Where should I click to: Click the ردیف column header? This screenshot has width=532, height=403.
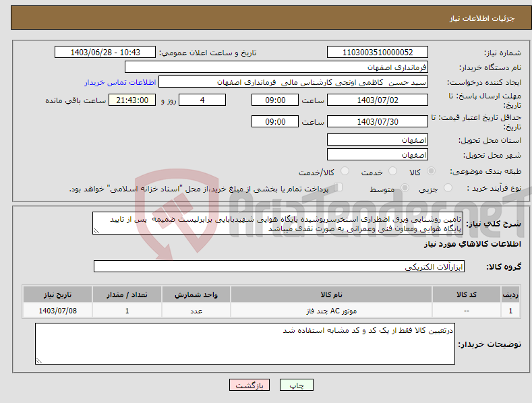click(x=510, y=294)
